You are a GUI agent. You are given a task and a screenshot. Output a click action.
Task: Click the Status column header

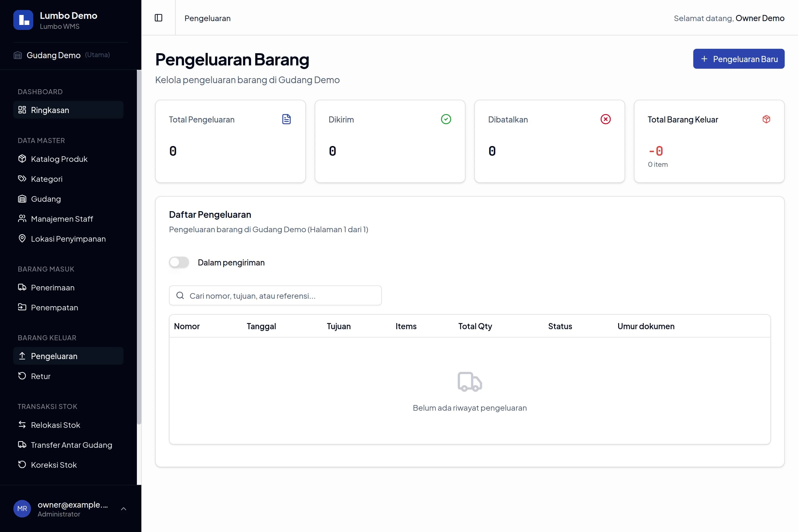click(560, 326)
